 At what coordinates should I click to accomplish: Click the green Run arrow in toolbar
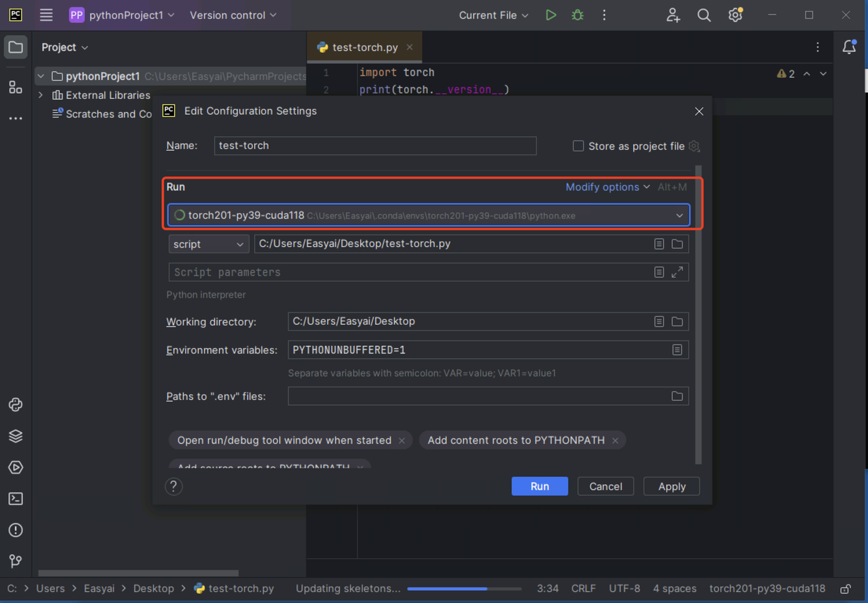coord(551,15)
